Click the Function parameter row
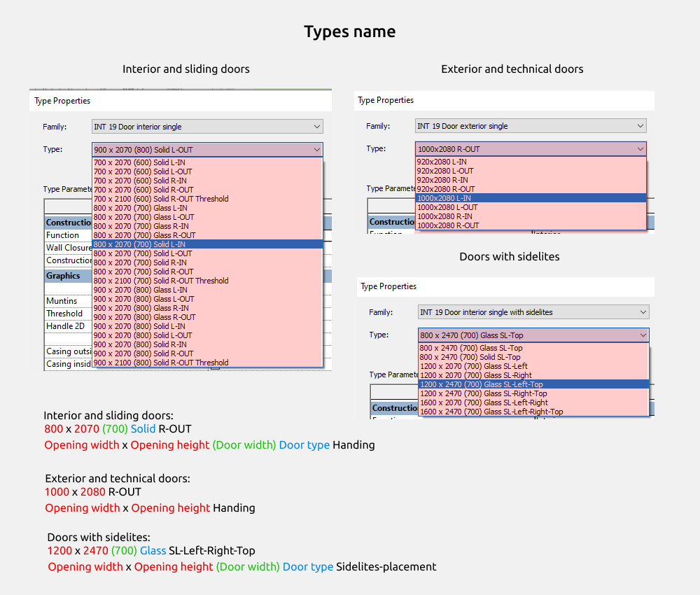This screenshot has height=595, width=700. (69, 235)
